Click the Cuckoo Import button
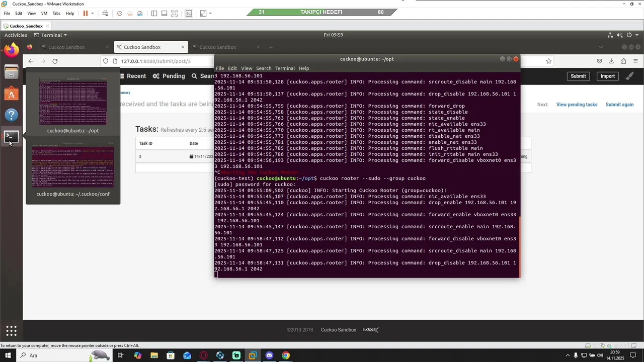 point(607,76)
